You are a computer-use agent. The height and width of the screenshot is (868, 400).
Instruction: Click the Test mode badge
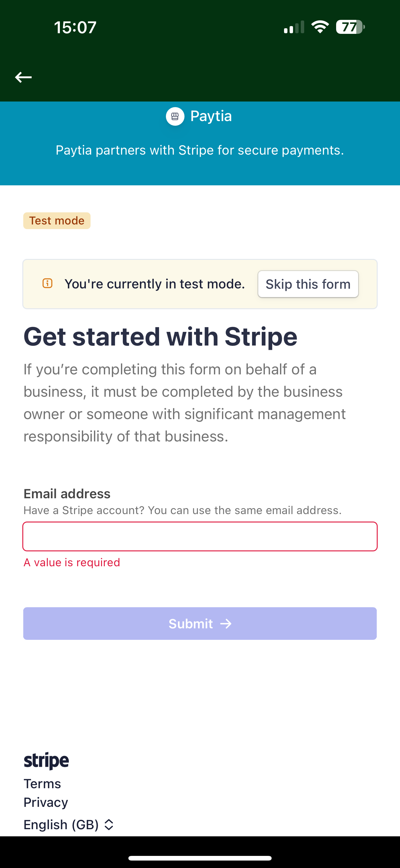(x=57, y=221)
